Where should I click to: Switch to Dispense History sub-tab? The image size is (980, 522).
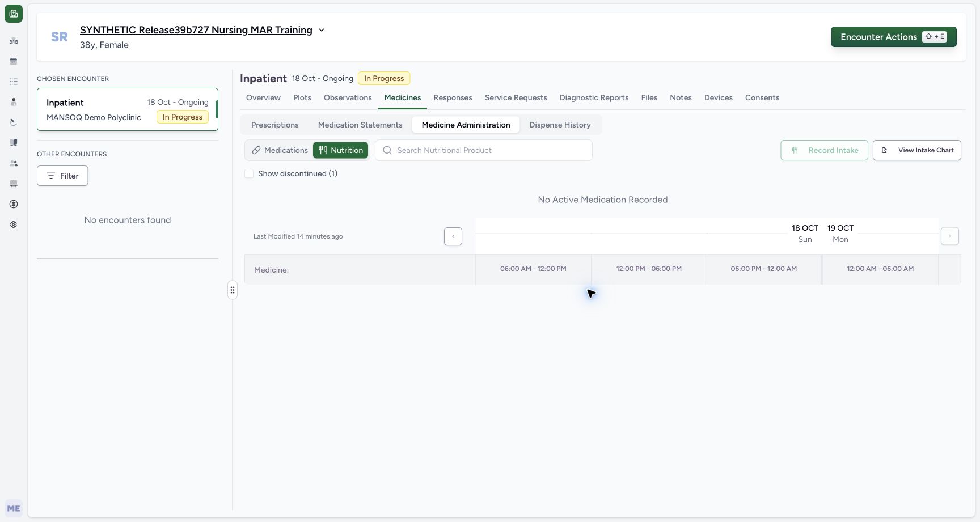pos(560,125)
